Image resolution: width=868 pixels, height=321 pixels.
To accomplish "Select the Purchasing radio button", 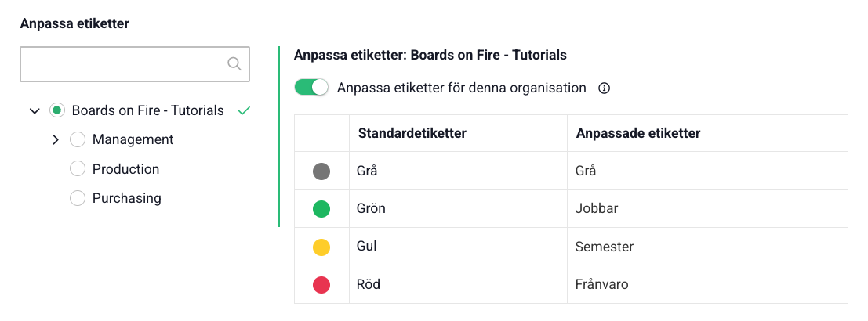I will [x=77, y=198].
